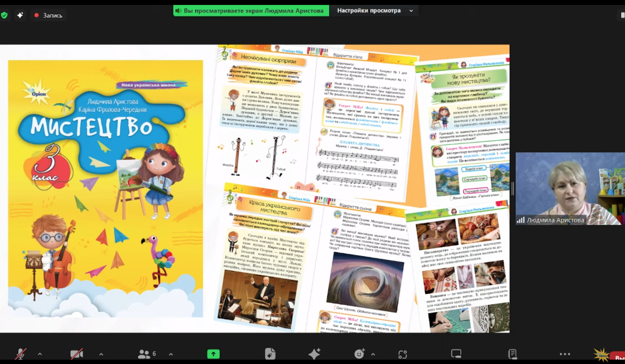The width and height of the screenshot is (625, 364).
Task: Expand the arrow next to participants count
Action: 171,354
